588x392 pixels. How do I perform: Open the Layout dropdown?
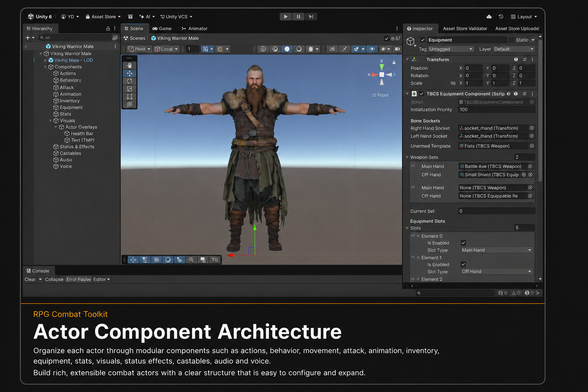pos(524,17)
